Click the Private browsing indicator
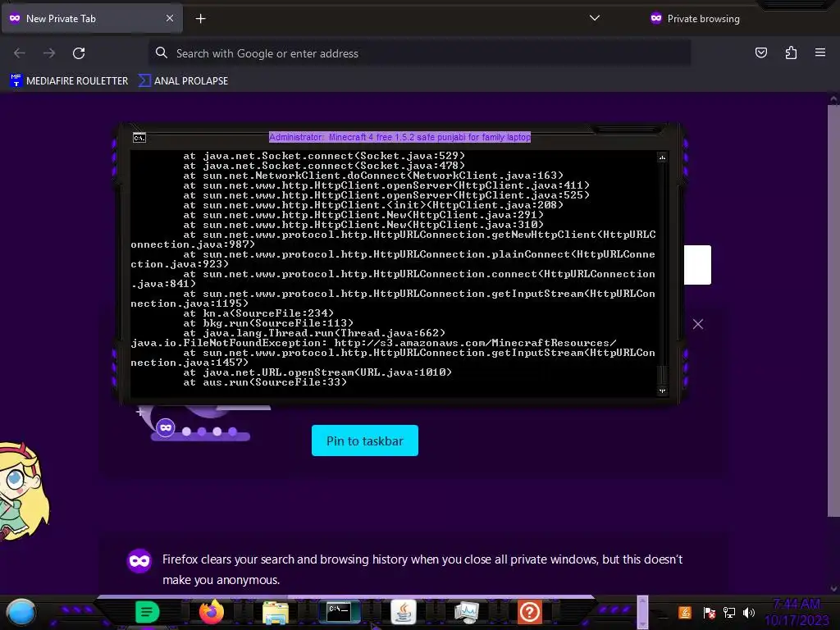The image size is (840, 630). pos(695,19)
